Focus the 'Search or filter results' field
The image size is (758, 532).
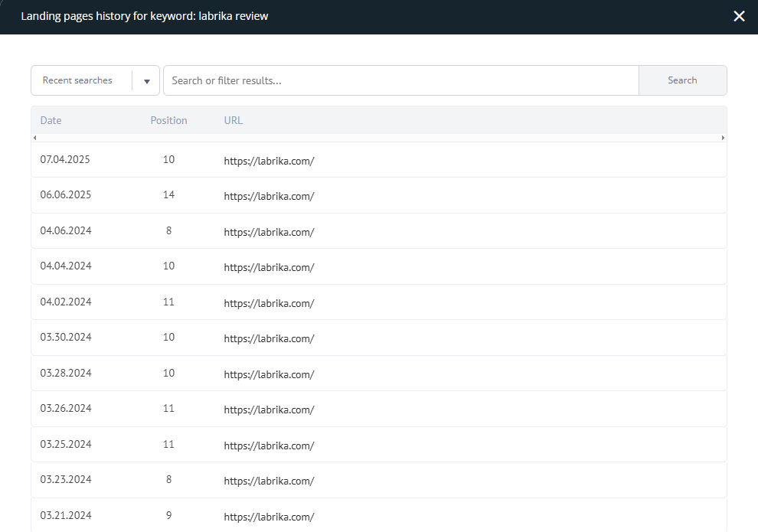[x=400, y=80]
